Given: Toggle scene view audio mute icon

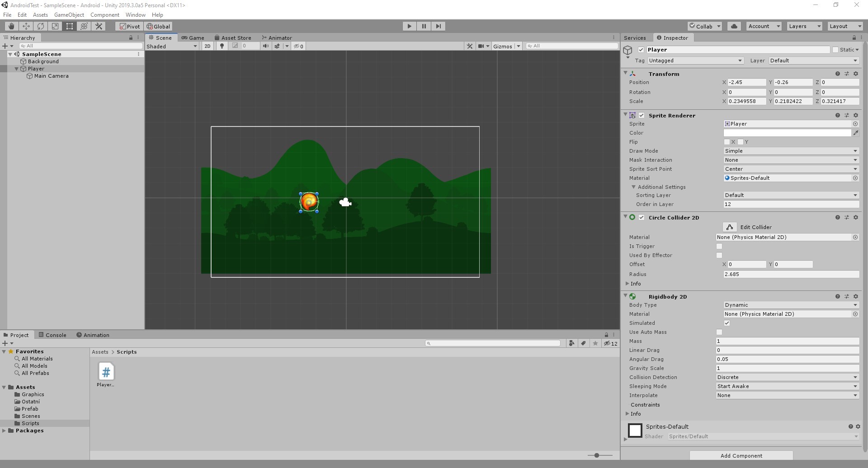Looking at the screenshot, I should 266,46.
